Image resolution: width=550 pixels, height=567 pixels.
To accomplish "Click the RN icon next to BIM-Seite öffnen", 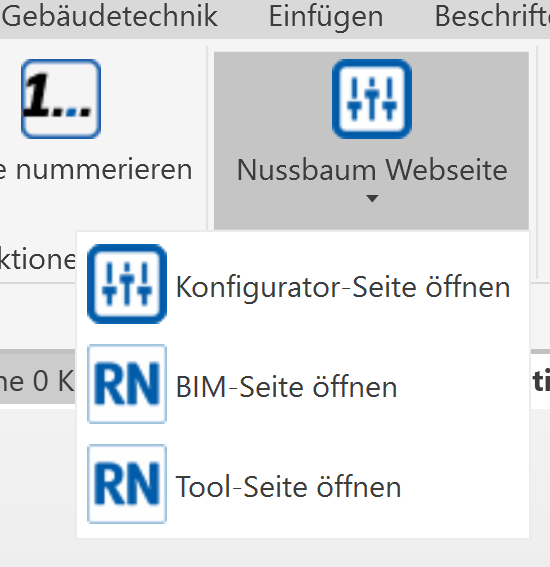I will pyautogui.click(x=127, y=384).
